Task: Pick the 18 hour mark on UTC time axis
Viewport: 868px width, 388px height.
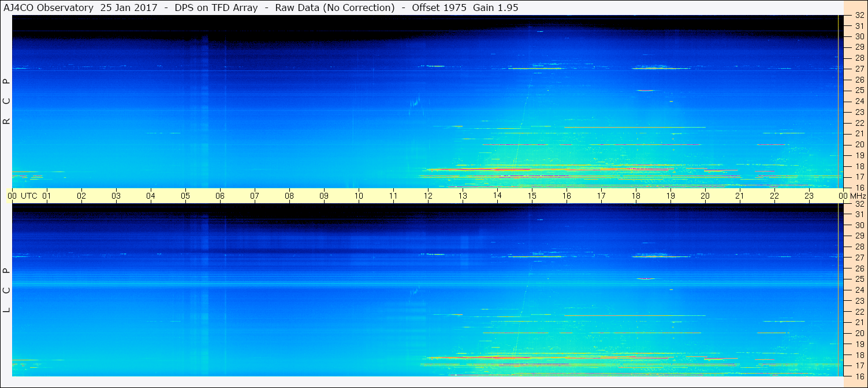Action: click(636, 196)
